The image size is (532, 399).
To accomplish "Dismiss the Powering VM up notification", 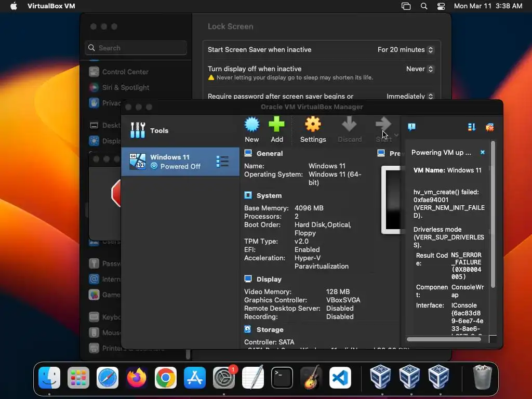I will click(483, 152).
